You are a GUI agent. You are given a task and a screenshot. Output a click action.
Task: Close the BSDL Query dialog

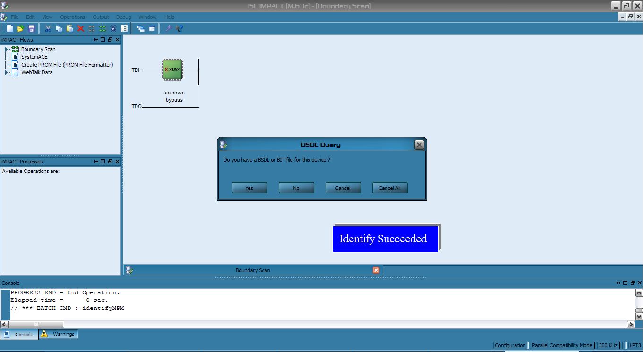[x=419, y=145]
